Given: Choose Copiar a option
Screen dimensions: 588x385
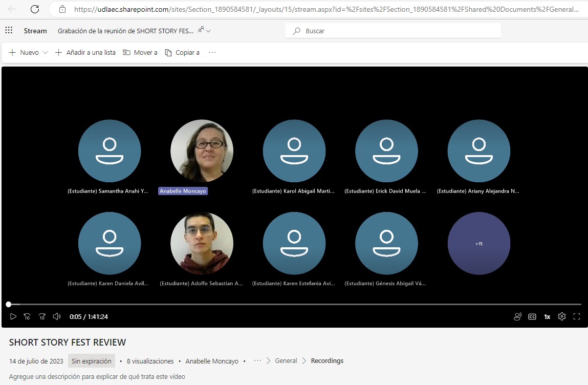Looking at the screenshot, I should [182, 52].
